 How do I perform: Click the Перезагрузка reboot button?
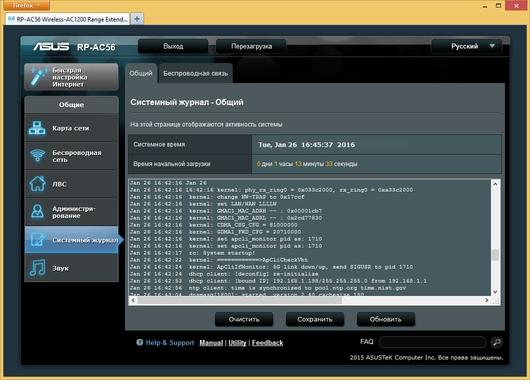click(251, 46)
